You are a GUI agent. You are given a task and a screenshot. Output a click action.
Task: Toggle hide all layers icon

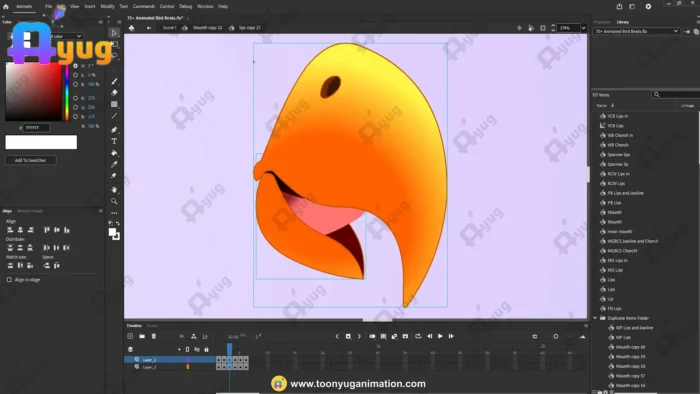pyautogui.click(x=197, y=349)
